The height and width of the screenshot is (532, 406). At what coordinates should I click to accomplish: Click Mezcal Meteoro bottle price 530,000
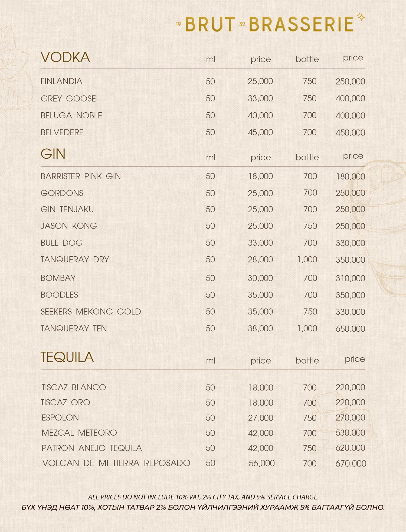350,433
